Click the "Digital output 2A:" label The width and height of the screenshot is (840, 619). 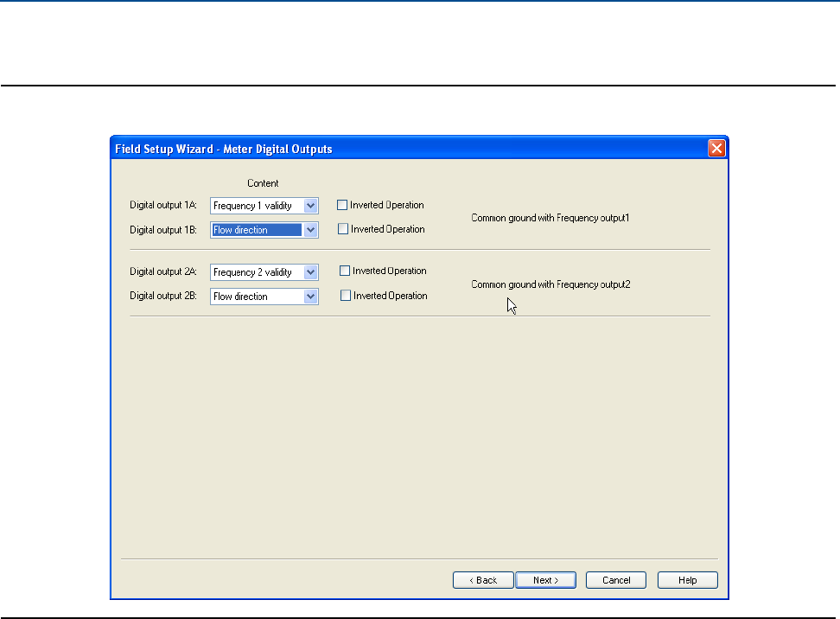point(163,271)
